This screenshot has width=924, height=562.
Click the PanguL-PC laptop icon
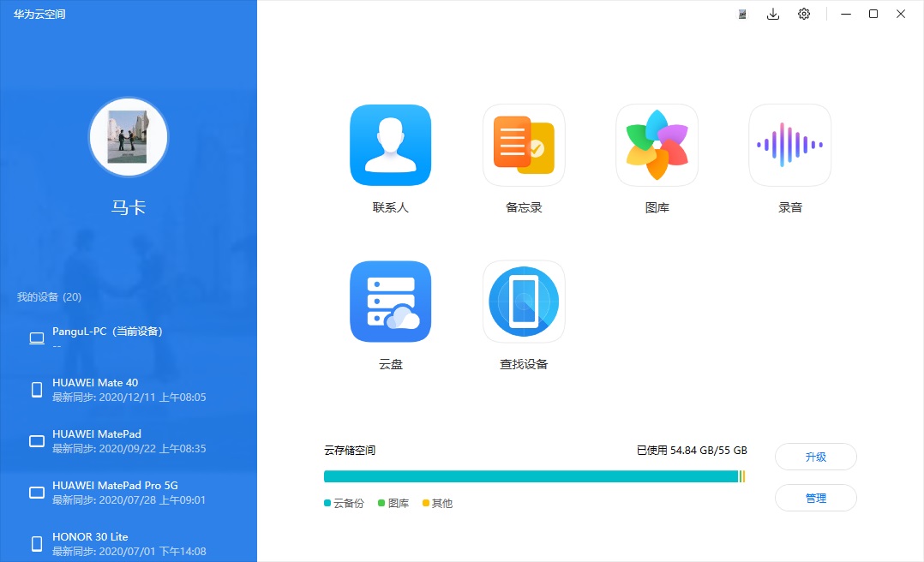coord(37,338)
